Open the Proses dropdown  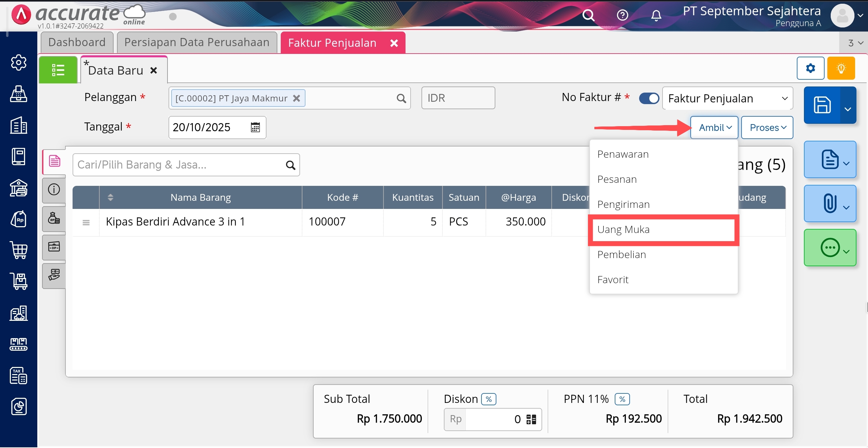tap(767, 128)
